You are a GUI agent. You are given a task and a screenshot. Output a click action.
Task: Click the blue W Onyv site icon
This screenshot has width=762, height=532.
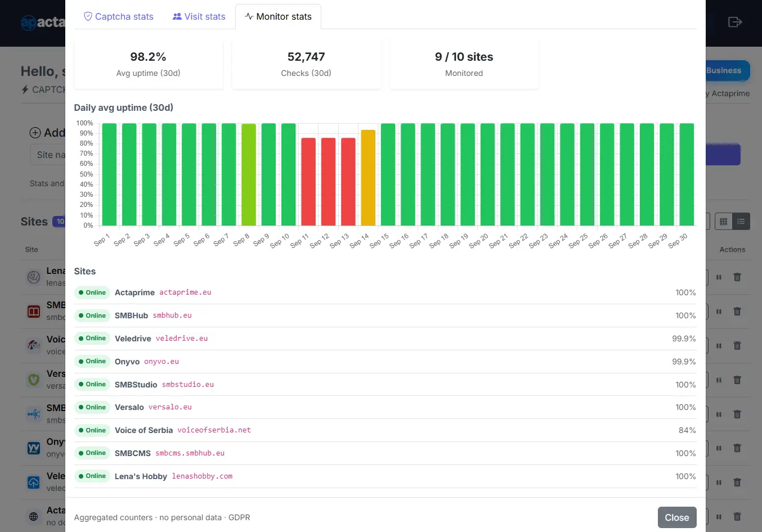tap(34, 448)
